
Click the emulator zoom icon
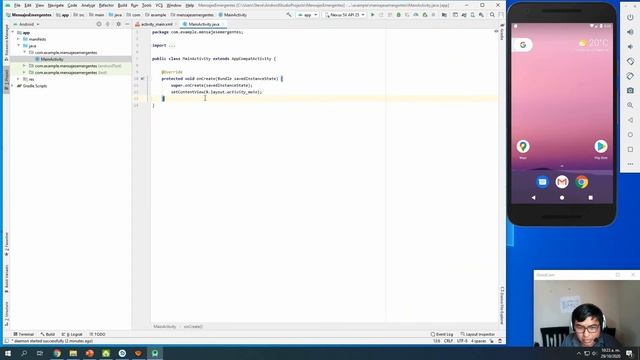[630, 105]
